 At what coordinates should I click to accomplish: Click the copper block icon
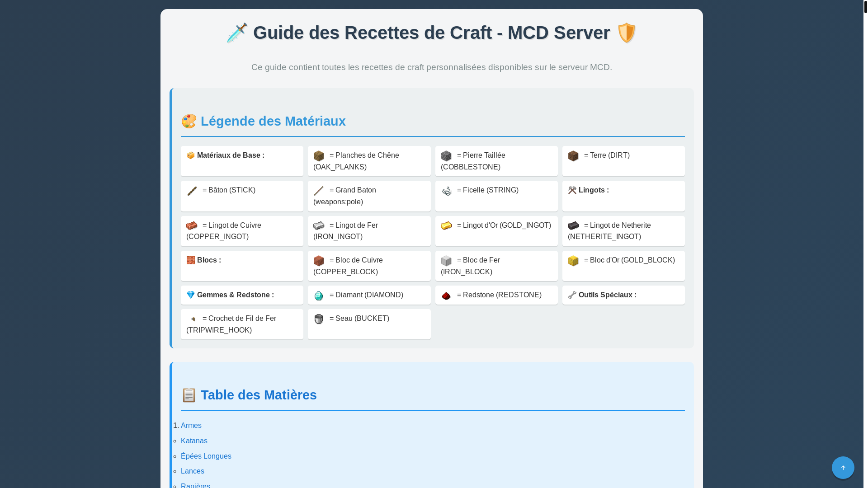pyautogui.click(x=319, y=261)
